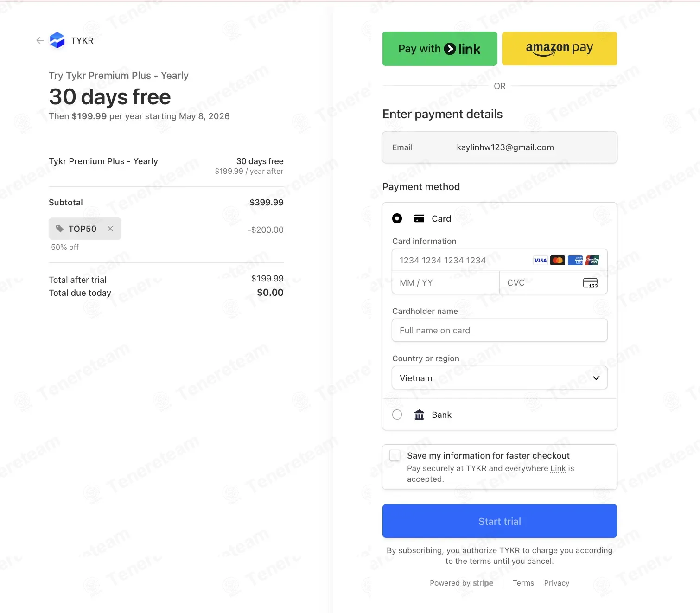Click the Vietnam dropdown chevron arrow

click(x=596, y=378)
